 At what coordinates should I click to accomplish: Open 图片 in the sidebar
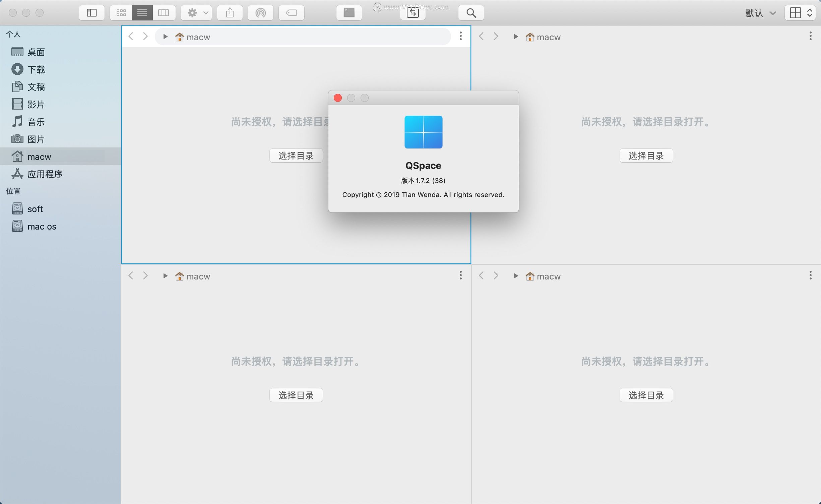tap(60, 139)
